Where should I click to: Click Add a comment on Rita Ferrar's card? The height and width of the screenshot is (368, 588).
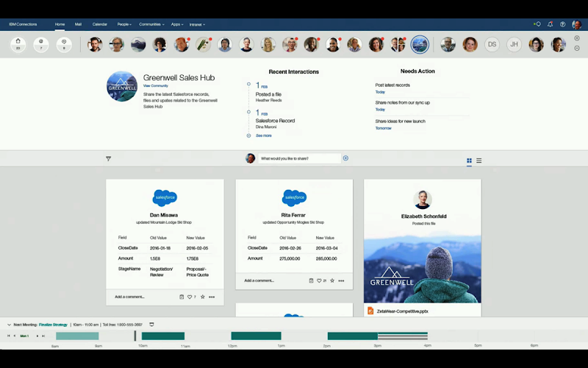pos(259,280)
